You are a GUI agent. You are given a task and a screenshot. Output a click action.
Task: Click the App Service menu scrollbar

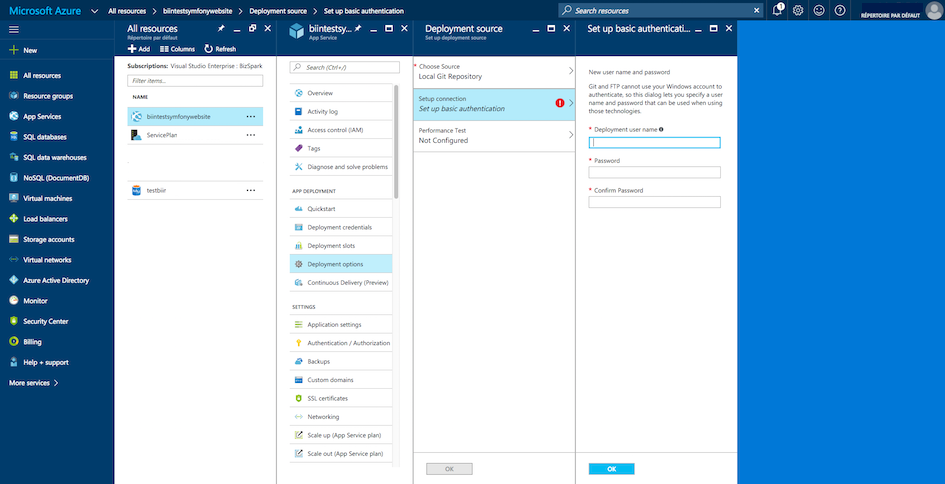pos(396,142)
